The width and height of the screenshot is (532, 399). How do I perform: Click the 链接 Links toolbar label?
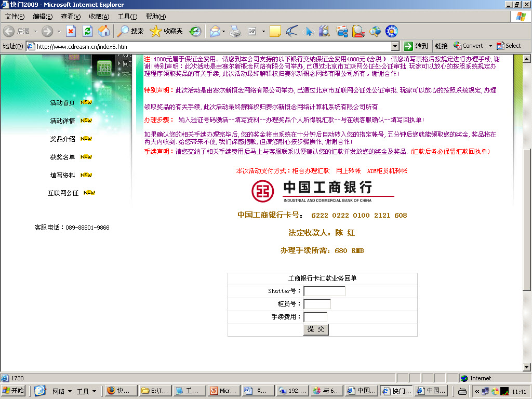[x=441, y=46]
